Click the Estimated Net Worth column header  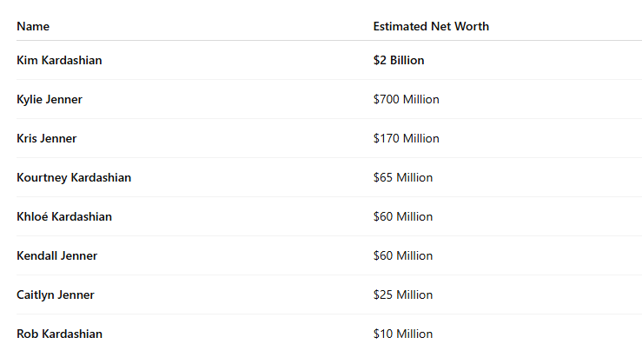click(x=431, y=27)
